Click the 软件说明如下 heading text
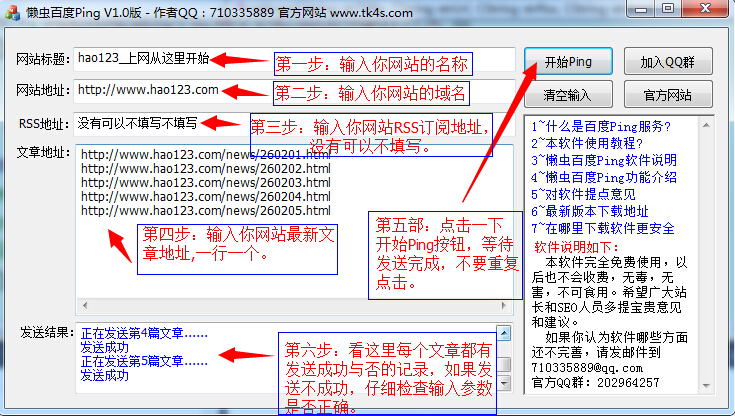This screenshot has height=416, width=735. (x=577, y=247)
